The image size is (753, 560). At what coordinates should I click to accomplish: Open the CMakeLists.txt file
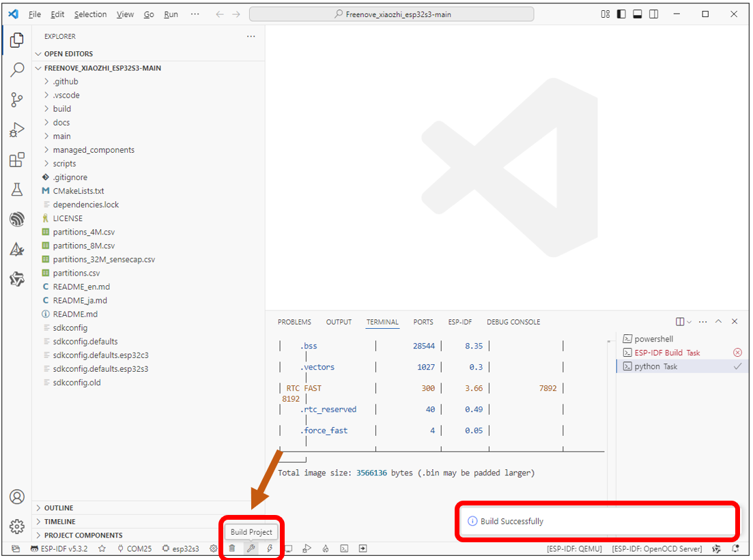(x=149, y=191)
